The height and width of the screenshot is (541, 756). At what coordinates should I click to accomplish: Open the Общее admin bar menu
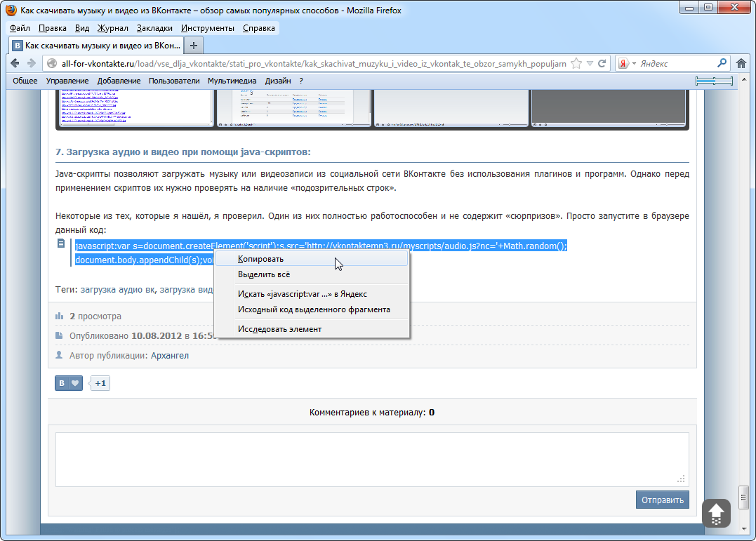(x=25, y=81)
